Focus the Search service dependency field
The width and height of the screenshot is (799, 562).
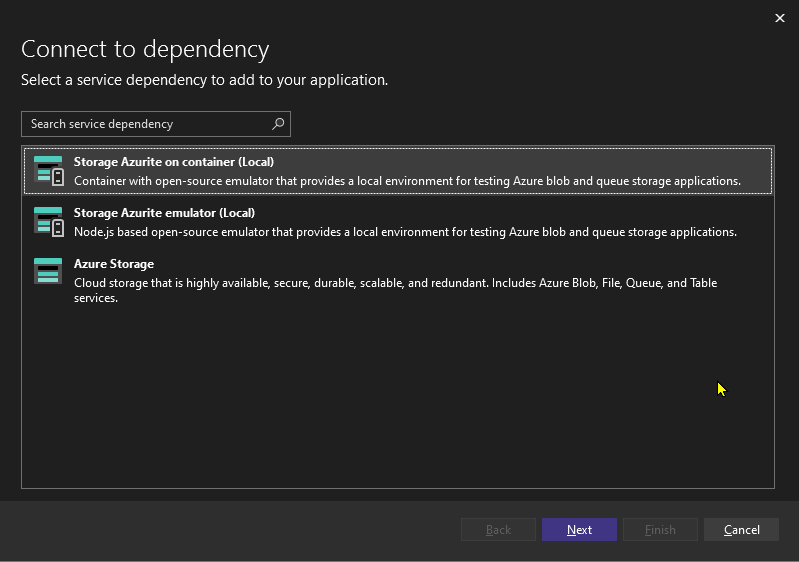coord(156,124)
